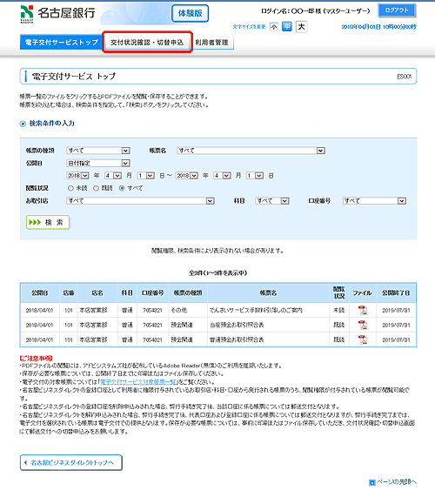This screenshot has width=435, height=504.
Task: Click the 公開終了日 column header
Action: tap(396, 292)
